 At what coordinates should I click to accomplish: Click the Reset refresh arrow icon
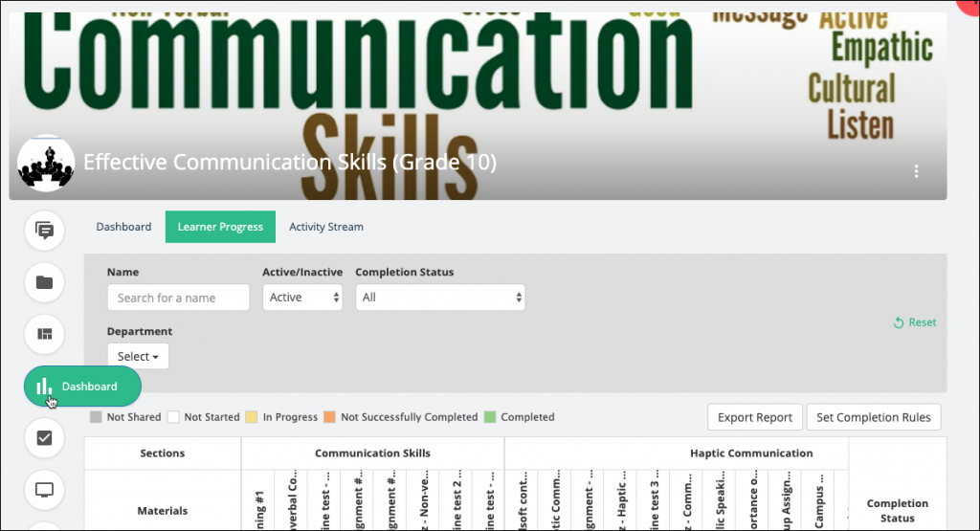click(899, 323)
